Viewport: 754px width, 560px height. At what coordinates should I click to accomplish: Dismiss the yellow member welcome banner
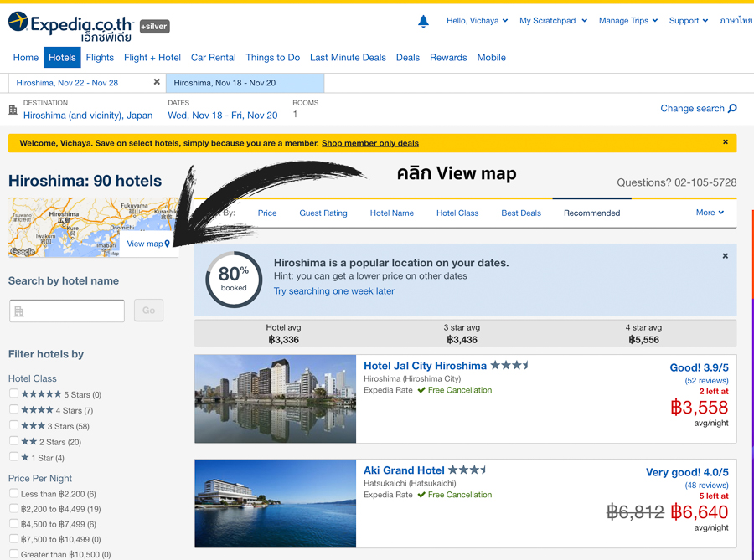(x=726, y=142)
